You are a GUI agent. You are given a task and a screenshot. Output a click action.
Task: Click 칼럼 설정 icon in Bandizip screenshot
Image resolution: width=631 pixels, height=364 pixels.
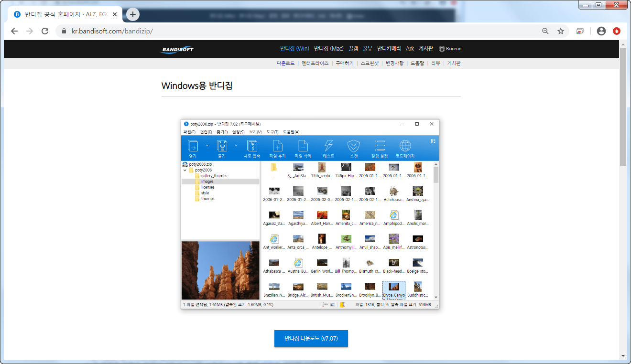click(380, 146)
